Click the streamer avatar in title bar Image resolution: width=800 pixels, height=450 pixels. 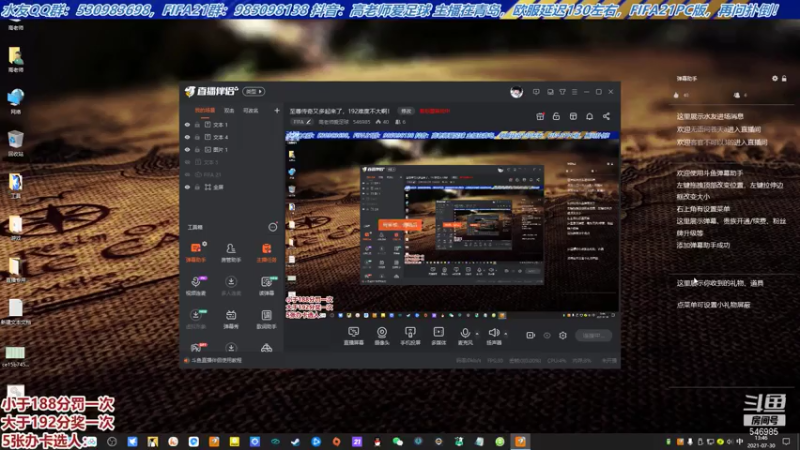(516, 92)
